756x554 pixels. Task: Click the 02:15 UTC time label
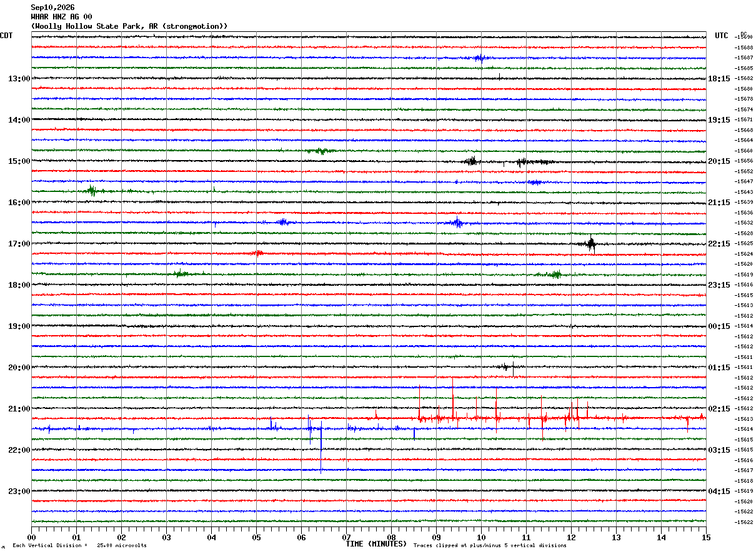pyautogui.click(x=719, y=409)
